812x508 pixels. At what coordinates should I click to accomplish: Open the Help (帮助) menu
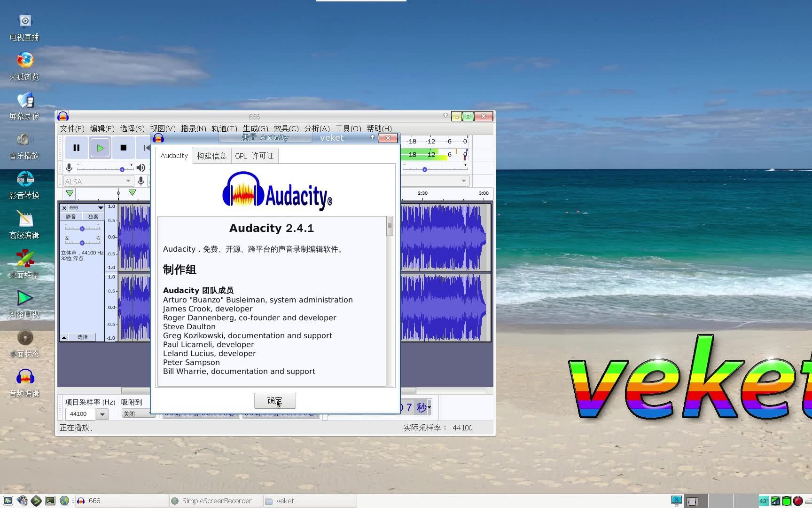coord(379,128)
